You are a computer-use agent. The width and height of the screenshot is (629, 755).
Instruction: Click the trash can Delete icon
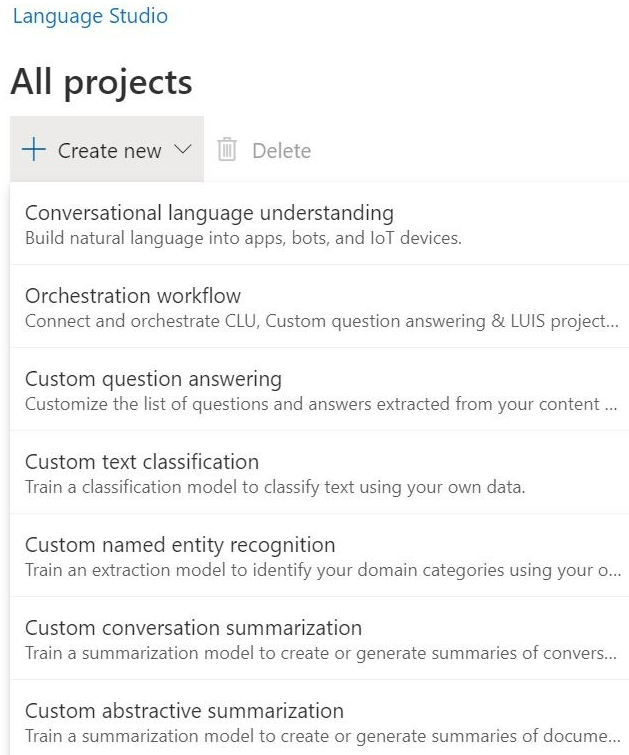[x=227, y=150]
